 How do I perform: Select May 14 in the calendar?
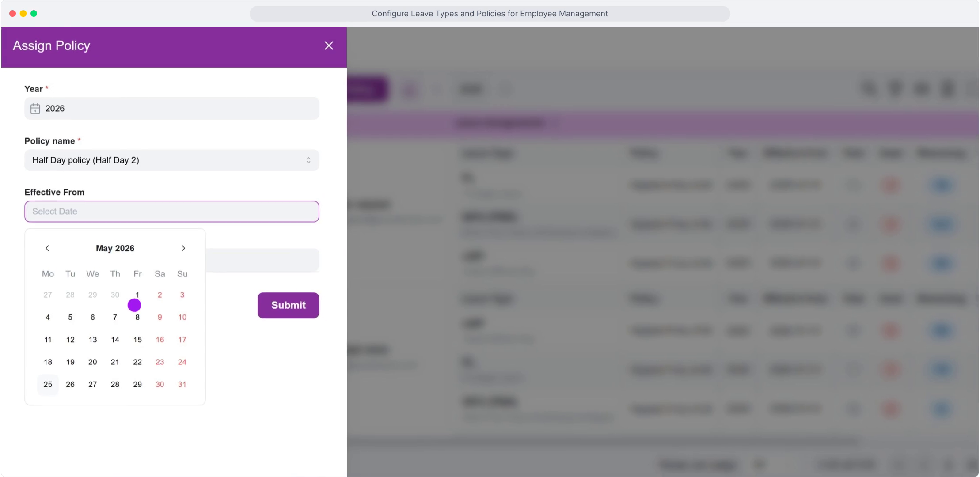[x=115, y=340]
